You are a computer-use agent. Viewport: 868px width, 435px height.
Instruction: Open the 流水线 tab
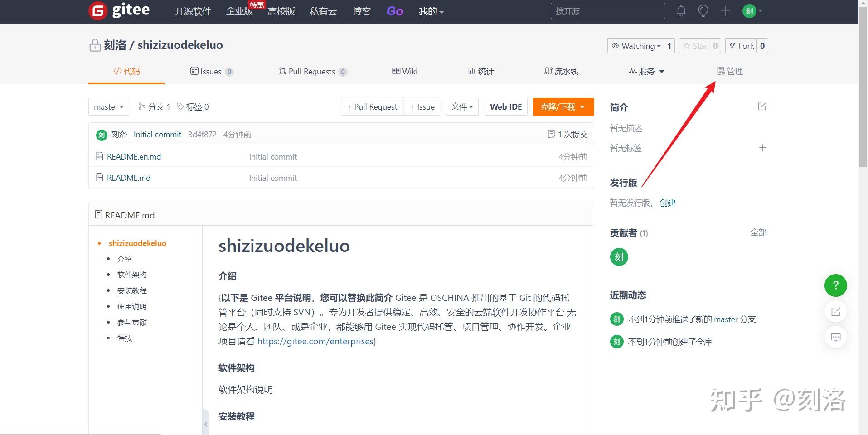point(561,71)
